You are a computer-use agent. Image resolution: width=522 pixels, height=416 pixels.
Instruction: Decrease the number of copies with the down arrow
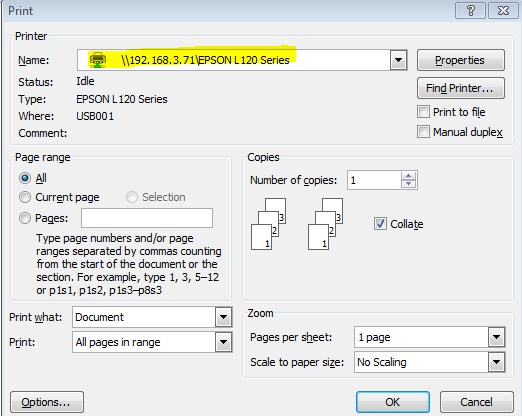click(408, 184)
